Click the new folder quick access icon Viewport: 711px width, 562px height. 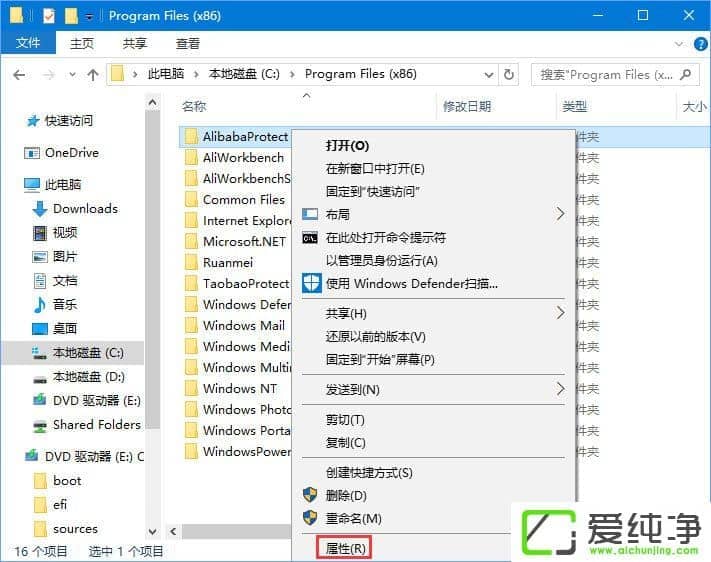pos(71,15)
